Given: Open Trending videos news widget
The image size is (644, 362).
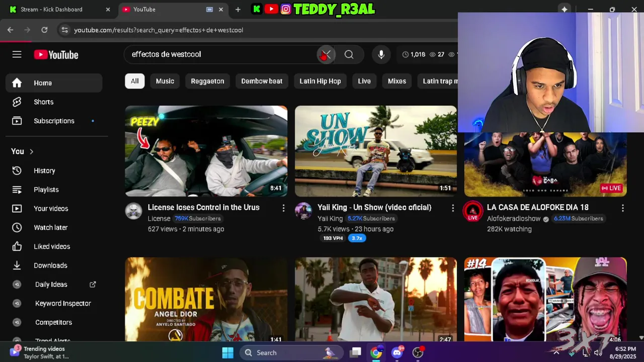Looking at the screenshot, I should [39, 352].
